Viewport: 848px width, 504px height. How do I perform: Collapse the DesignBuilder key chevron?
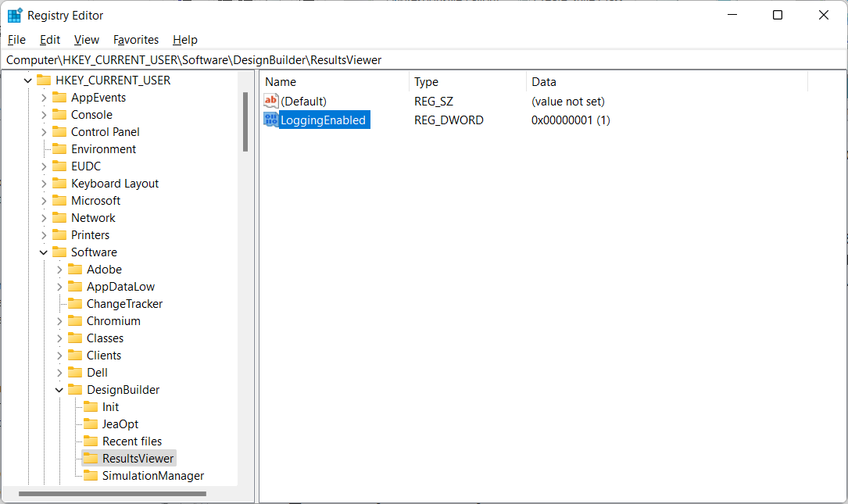(59, 390)
